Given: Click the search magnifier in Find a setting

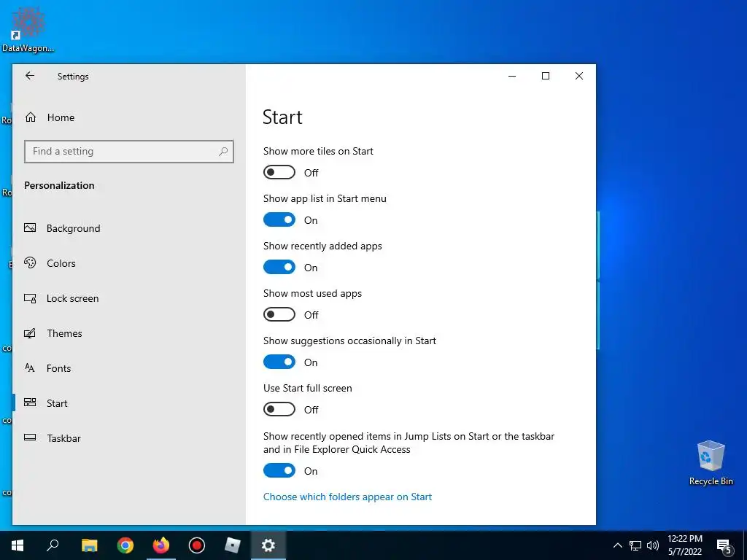Looking at the screenshot, I should click(223, 152).
